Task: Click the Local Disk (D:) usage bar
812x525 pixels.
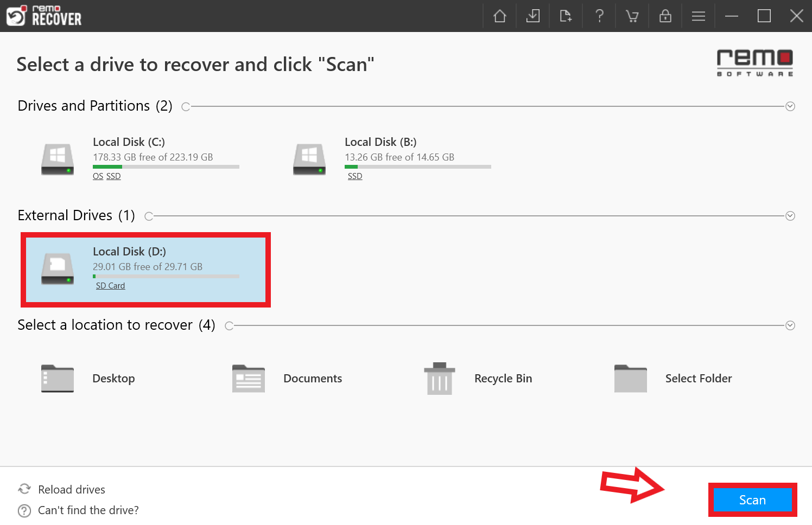Action: [x=166, y=276]
